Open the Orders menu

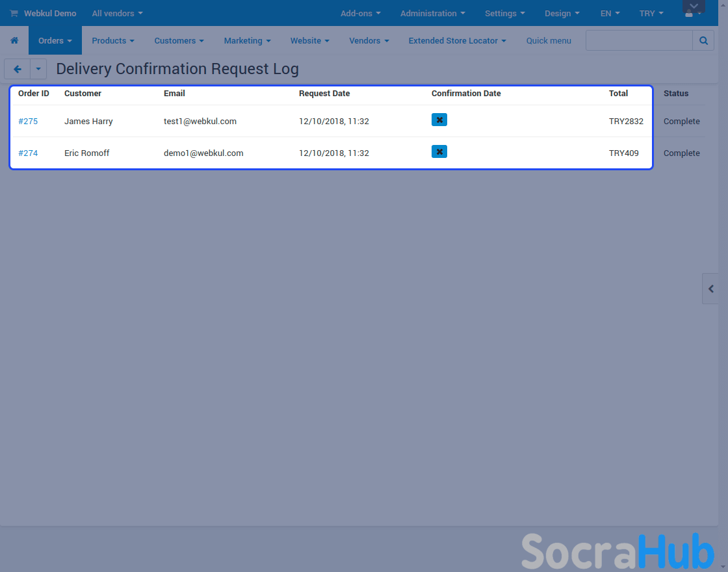(55, 40)
